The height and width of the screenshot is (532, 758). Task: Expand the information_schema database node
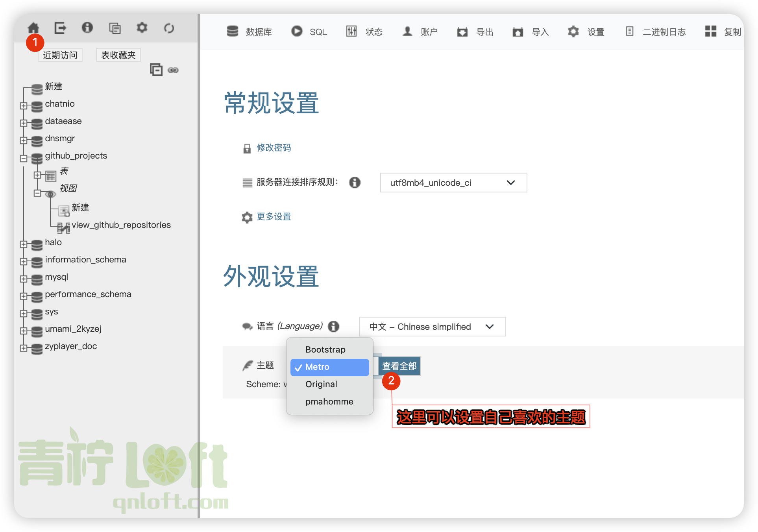(24, 262)
